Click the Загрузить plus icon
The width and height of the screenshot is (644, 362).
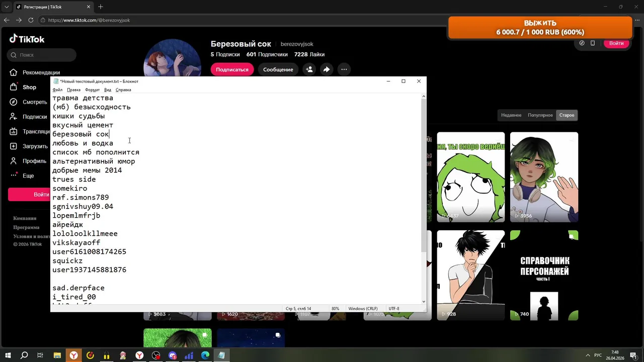(x=13, y=146)
